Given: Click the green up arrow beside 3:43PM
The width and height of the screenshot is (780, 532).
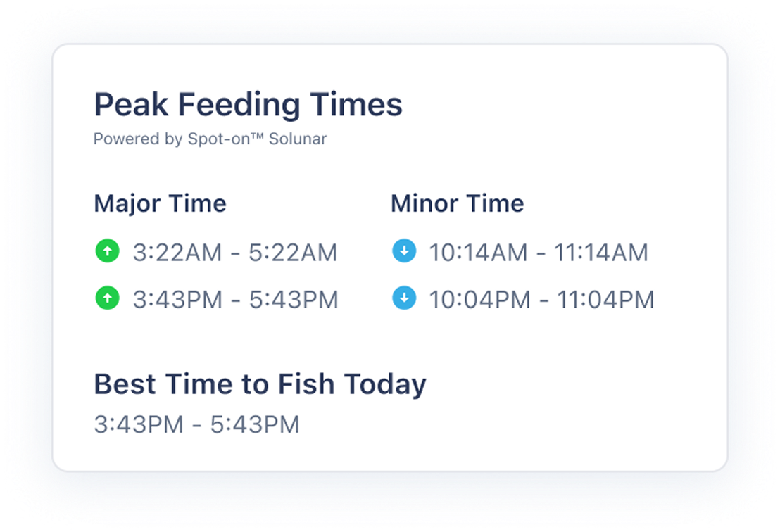Looking at the screenshot, I should [108, 298].
